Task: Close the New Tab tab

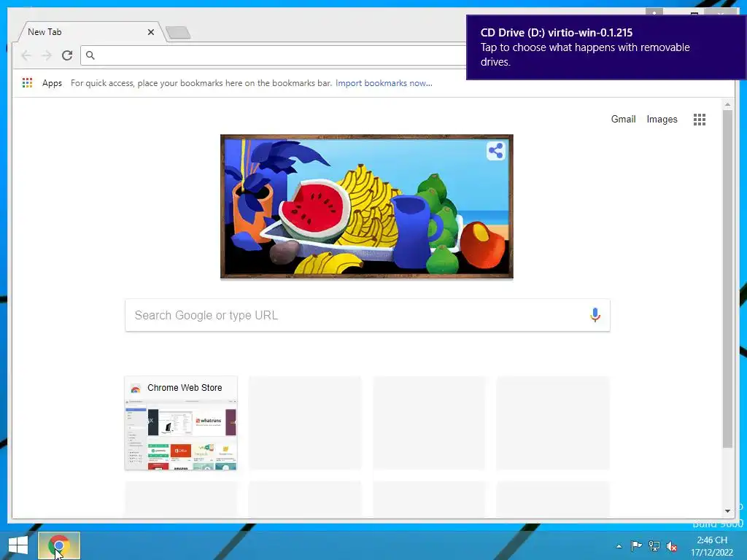Action: tap(150, 32)
